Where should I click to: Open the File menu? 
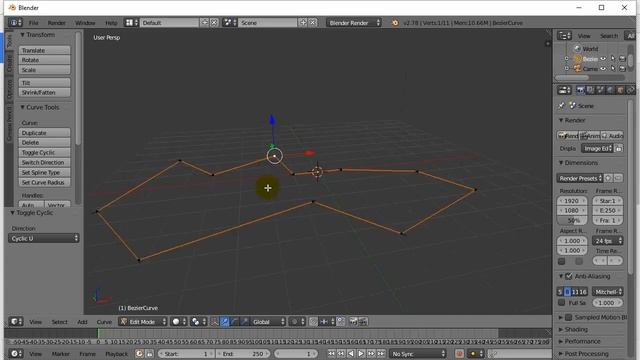[33, 23]
